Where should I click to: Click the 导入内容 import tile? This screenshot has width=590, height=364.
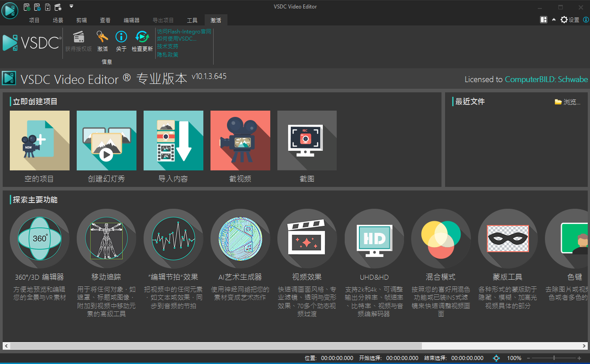click(x=173, y=141)
